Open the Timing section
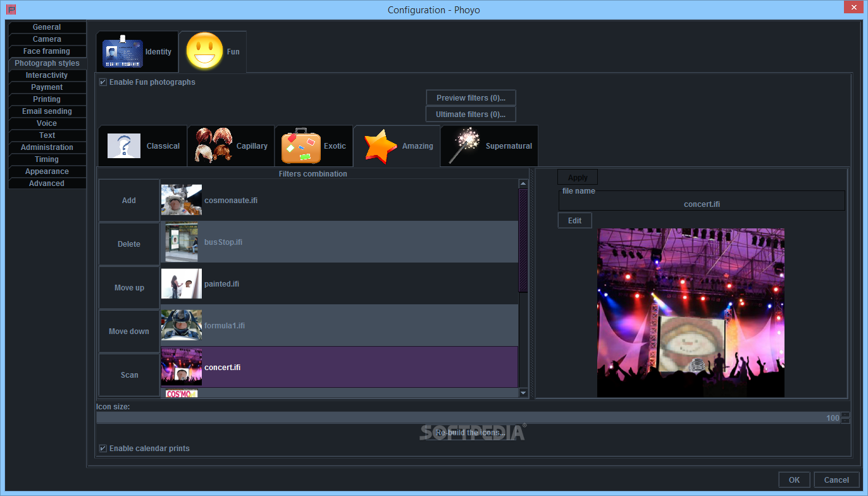 pyautogui.click(x=47, y=159)
